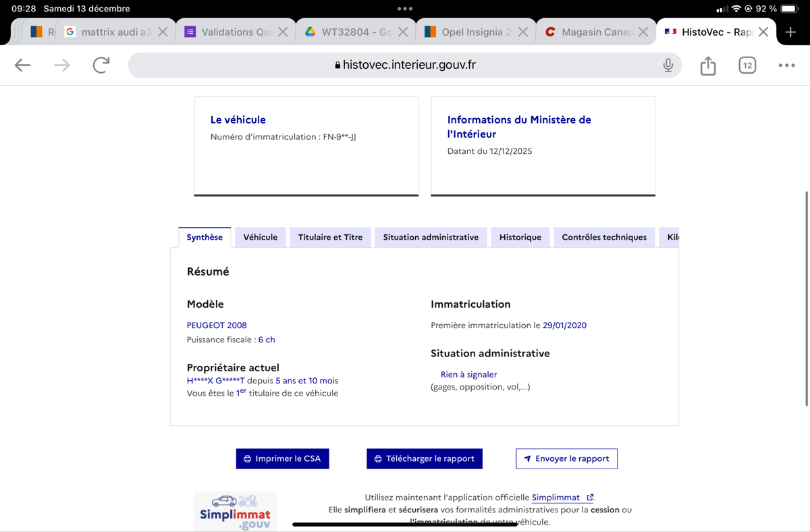Tap the 09:28 clock in status bar
Image resolution: width=810 pixels, height=532 pixels.
[24, 9]
